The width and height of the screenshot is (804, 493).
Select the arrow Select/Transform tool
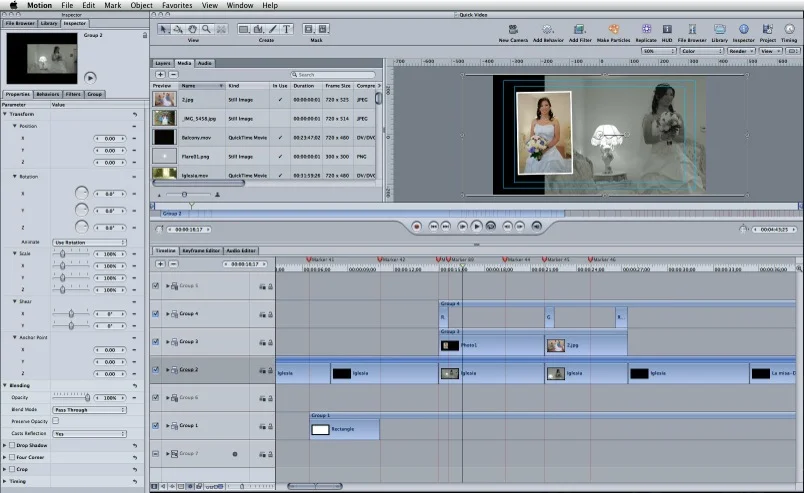[164, 29]
